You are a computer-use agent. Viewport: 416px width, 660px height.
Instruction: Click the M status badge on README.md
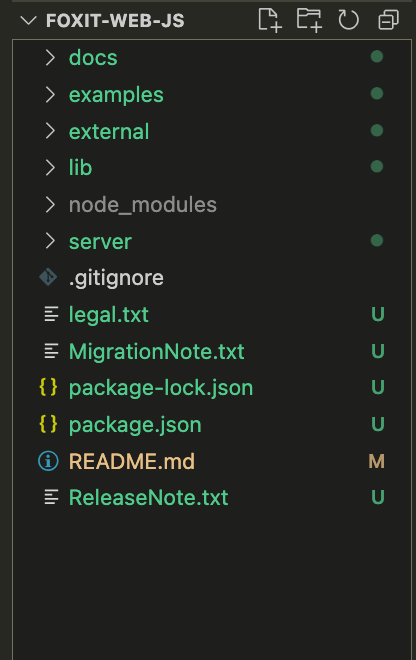(376, 461)
